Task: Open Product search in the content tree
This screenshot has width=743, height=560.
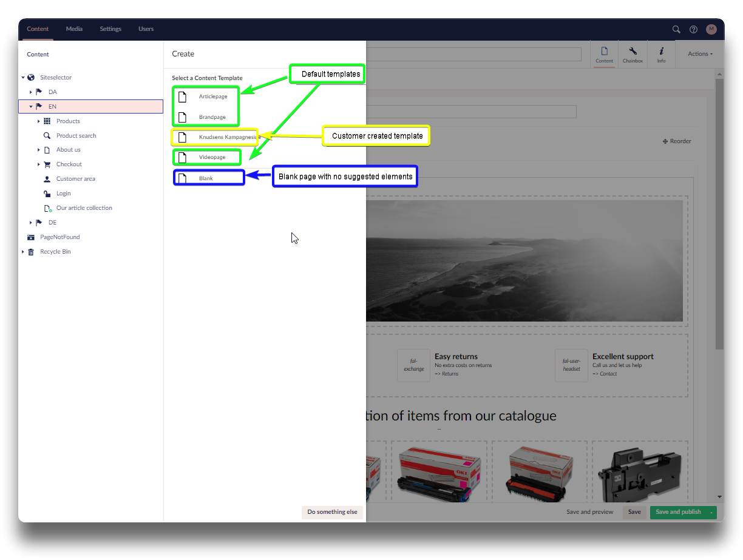Action: tap(76, 136)
